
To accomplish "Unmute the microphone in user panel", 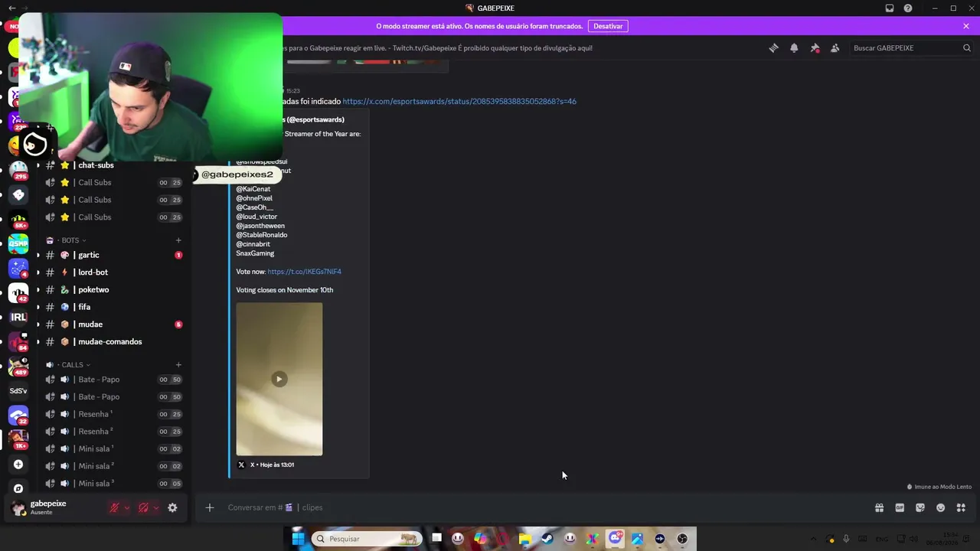I will pos(114,507).
